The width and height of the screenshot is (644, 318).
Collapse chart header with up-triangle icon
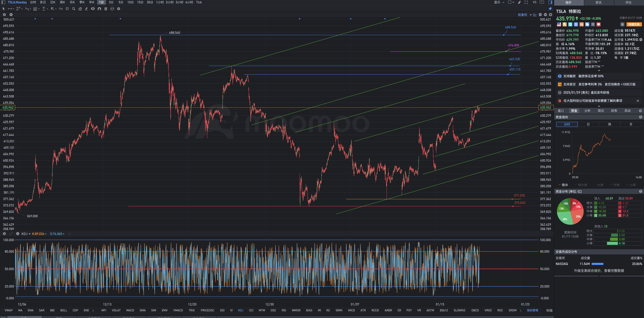11,15
